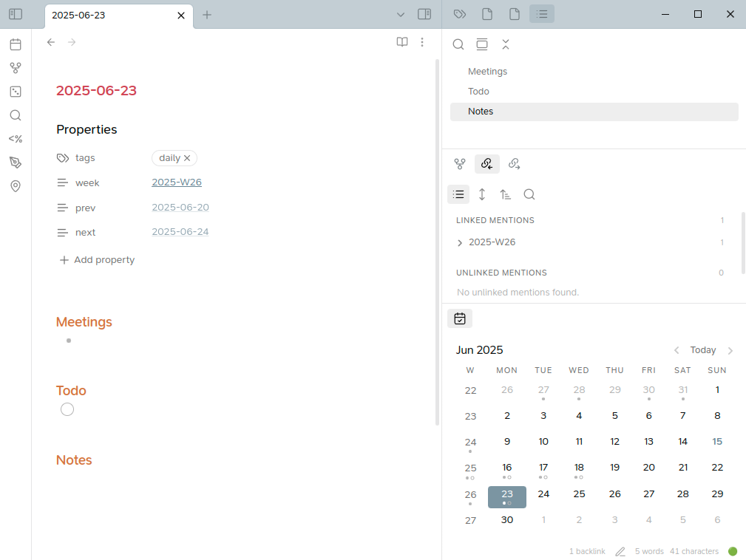The image size is (746, 560).
Task: Remove the daily tag with X
Action: [x=188, y=158]
